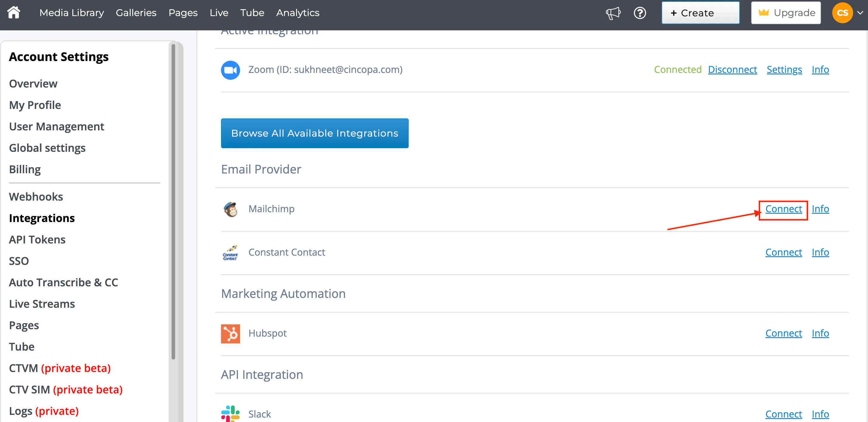
Task: Select Overview in Account Settings
Action: 33,83
